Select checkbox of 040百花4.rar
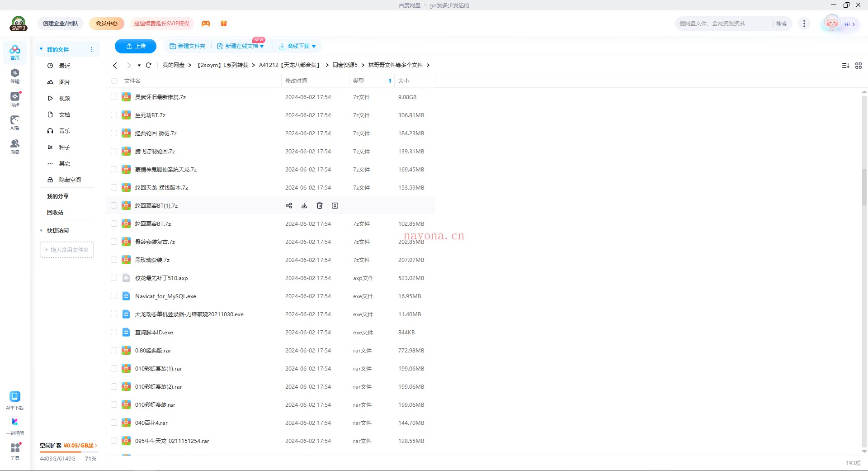This screenshot has width=868, height=471. [x=114, y=423]
